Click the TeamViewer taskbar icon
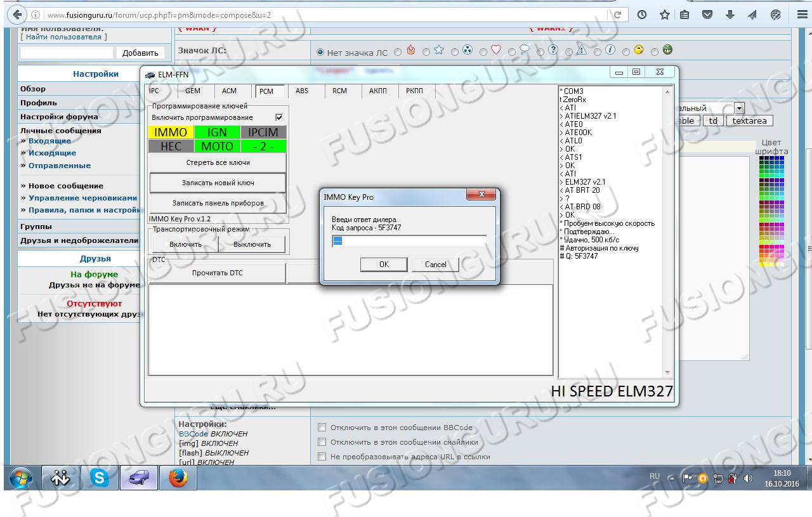 (x=60, y=479)
